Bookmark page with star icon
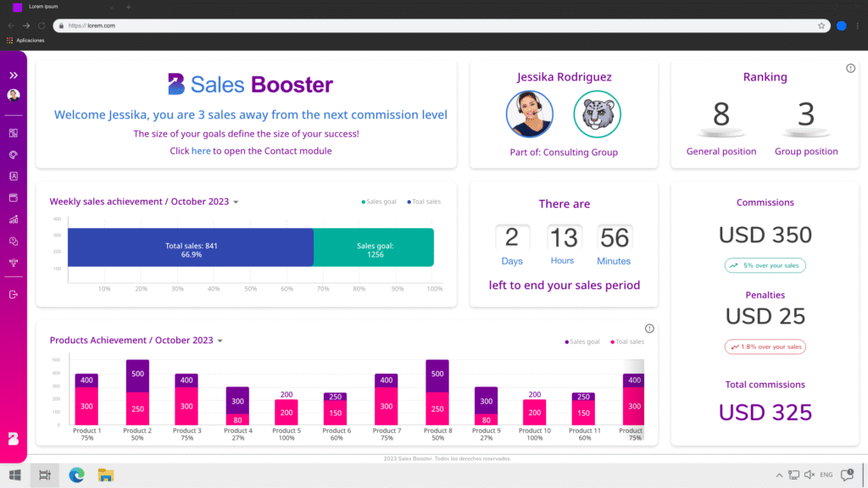Image resolution: width=868 pixels, height=488 pixels. [x=821, y=25]
